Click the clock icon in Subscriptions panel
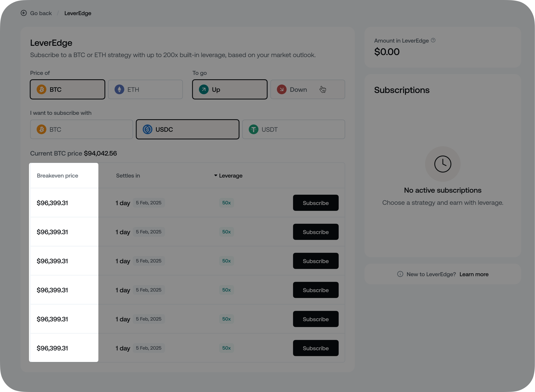 click(x=443, y=164)
